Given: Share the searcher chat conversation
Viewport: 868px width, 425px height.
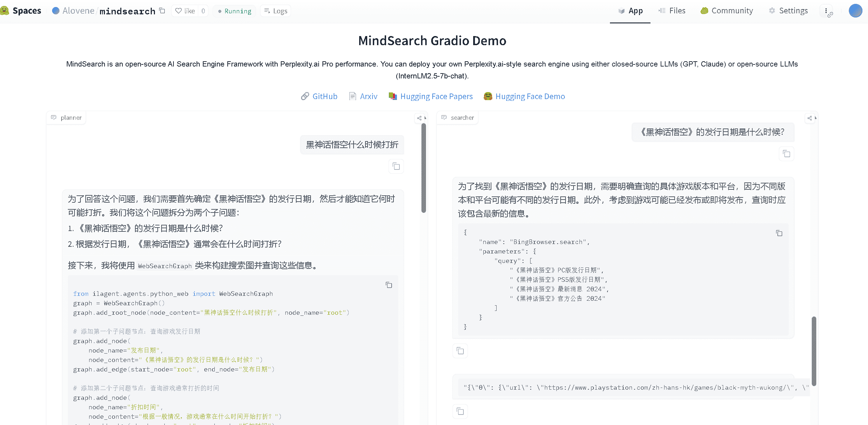Looking at the screenshot, I should click(x=810, y=118).
